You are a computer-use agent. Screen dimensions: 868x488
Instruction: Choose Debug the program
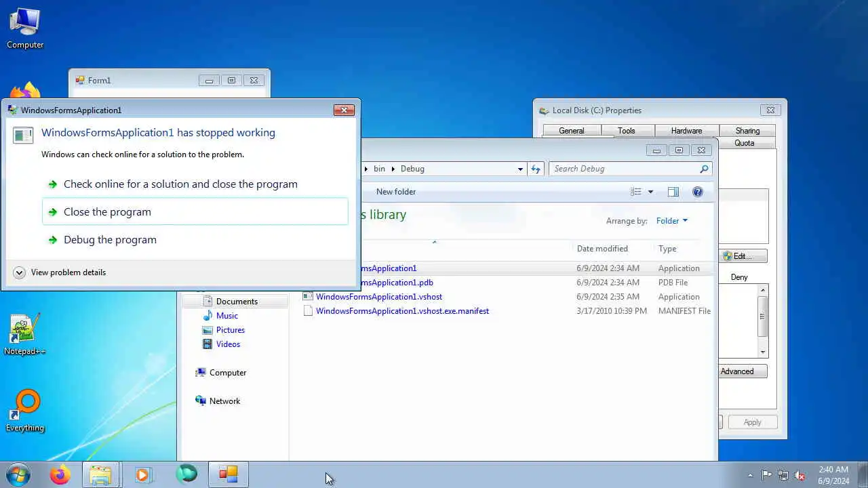195,239
